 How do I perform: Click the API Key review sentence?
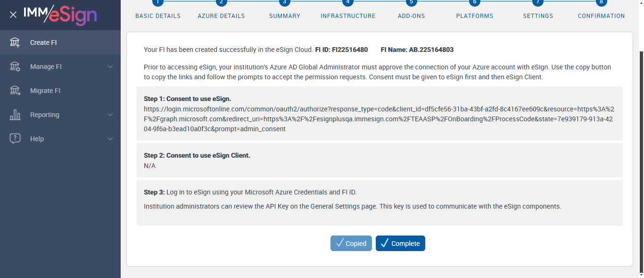(353, 206)
